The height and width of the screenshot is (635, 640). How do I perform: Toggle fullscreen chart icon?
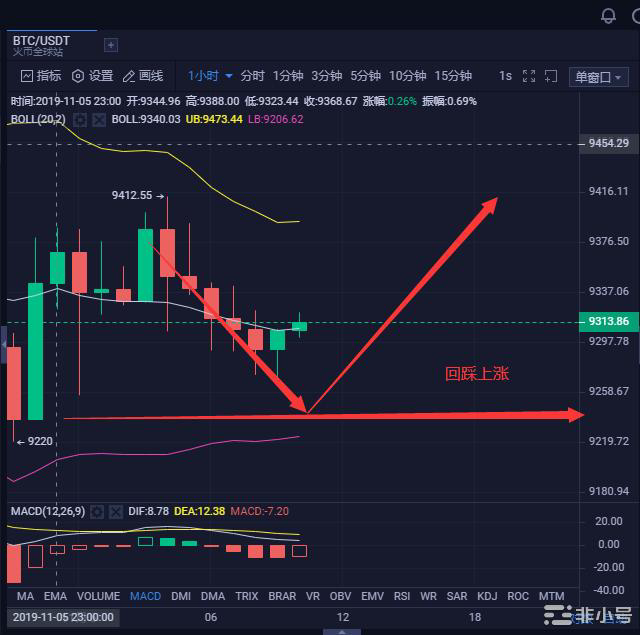click(x=529, y=76)
